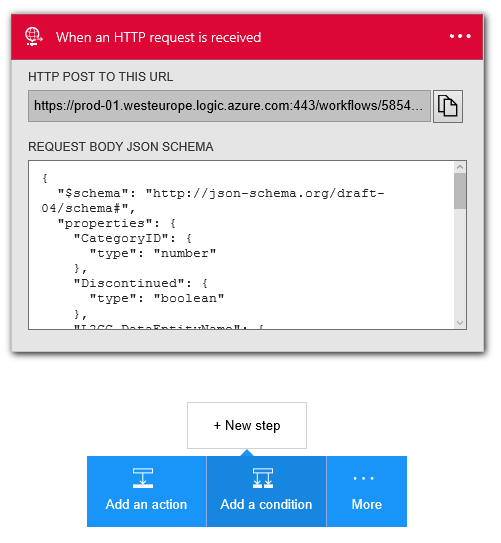Click the "Discontinued" property line
The image size is (501, 543).
coord(141,283)
